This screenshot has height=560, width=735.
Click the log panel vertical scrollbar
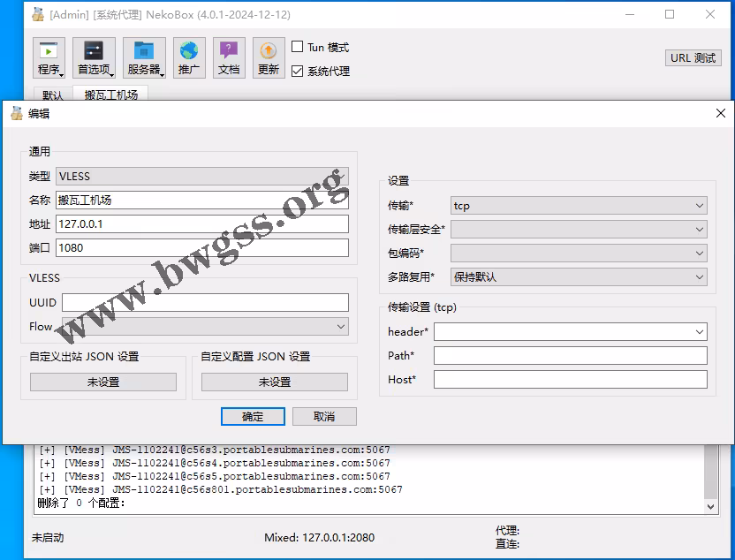click(x=711, y=477)
